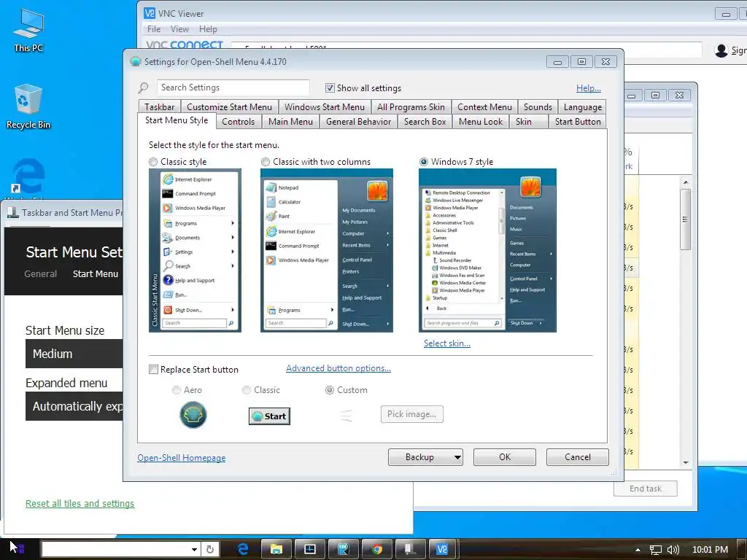This screenshot has width=747, height=560.
Task: Switch to the All Programs Skin tab
Action: click(411, 107)
